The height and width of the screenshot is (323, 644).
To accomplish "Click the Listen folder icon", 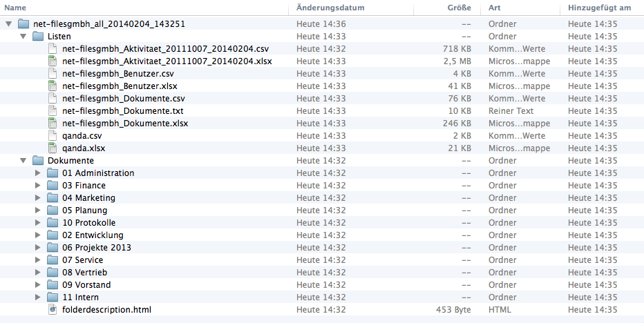I will [38, 37].
